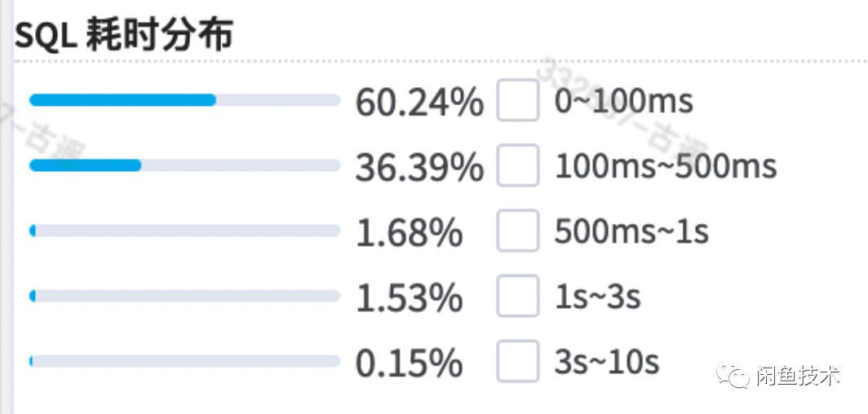This screenshot has height=414, width=868.
Task: Click the 100ms~500ms label text
Action: tap(666, 167)
